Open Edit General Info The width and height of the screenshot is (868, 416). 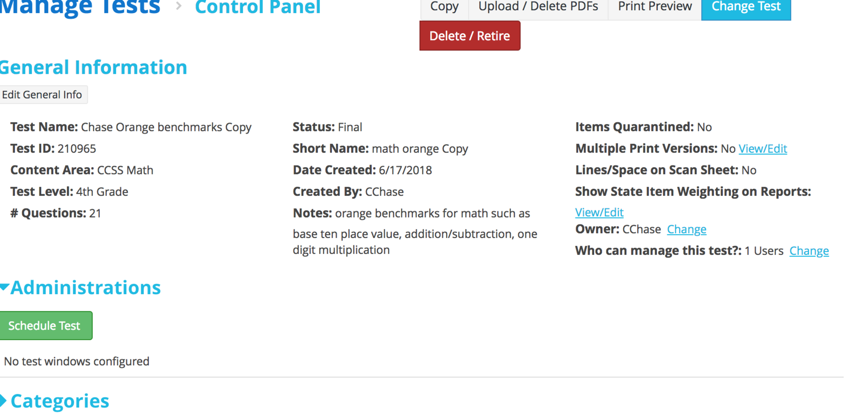pyautogui.click(x=42, y=95)
